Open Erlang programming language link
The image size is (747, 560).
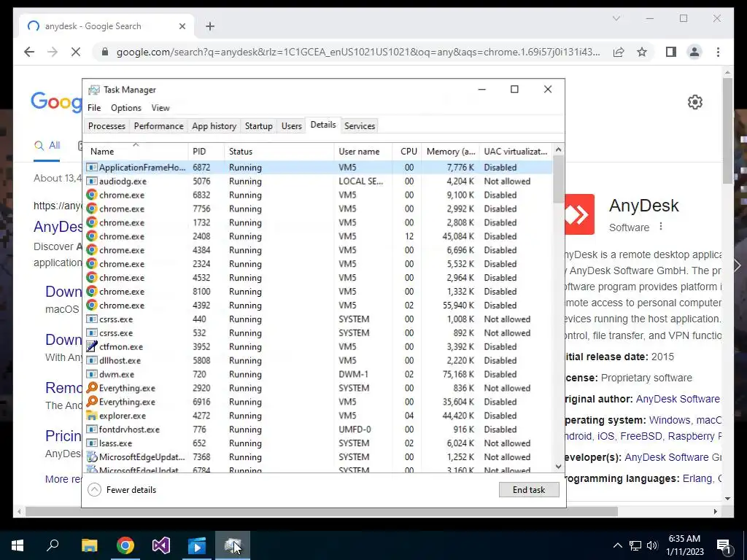698,478
